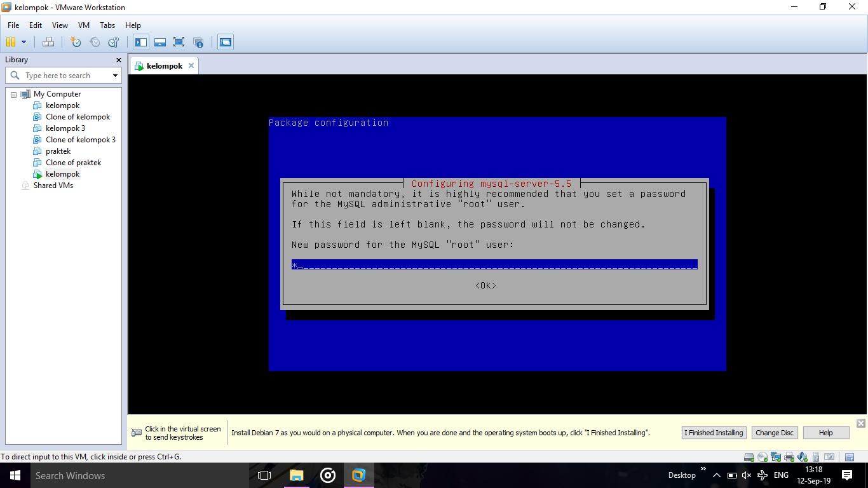This screenshot has width=868, height=488.
Task: Select Clone of kelompok 3
Action: (x=81, y=140)
